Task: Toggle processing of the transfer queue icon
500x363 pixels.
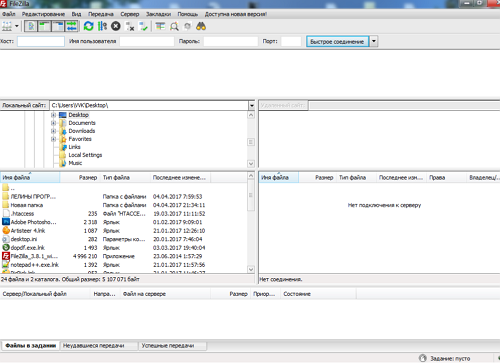Action: click(x=102, y=26)
